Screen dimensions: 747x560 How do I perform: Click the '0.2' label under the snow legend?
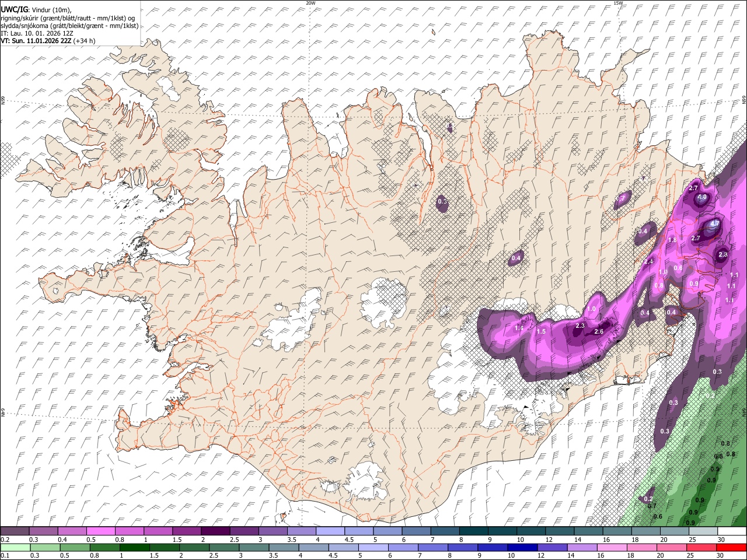coord(5,540)
